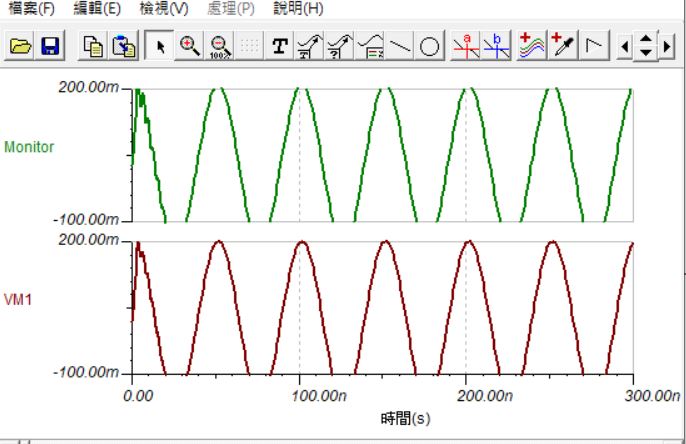
Task: Add more curves with the plus-waves icon
Action: tap(532, 45)
